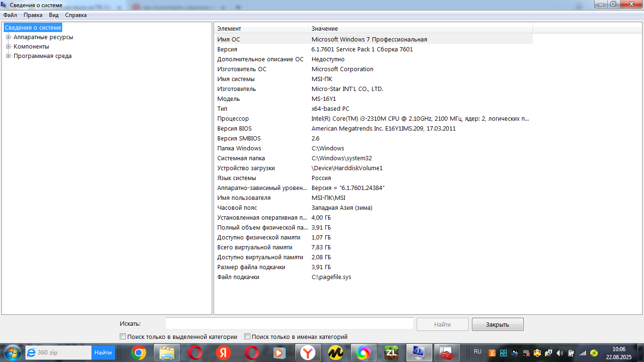This screenshot has width=644, height=362.
Task: Click the orange Java tray icon
Action: pyautogui.click(x=492, y=353)
